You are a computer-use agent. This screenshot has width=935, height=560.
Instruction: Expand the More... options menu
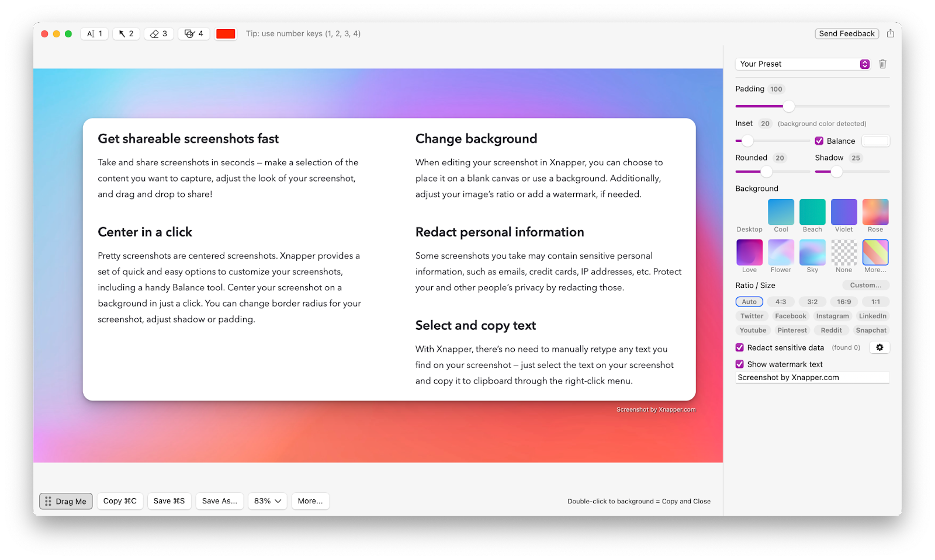310,500
